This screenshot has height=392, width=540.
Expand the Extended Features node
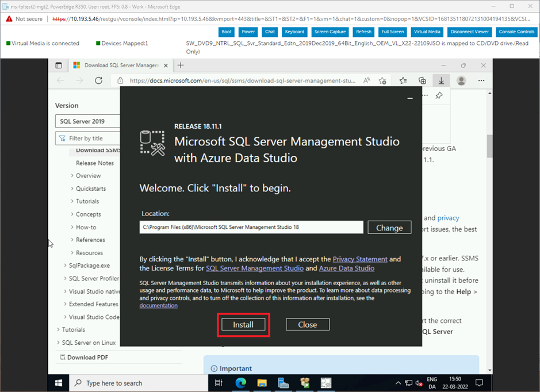(65, 304)
